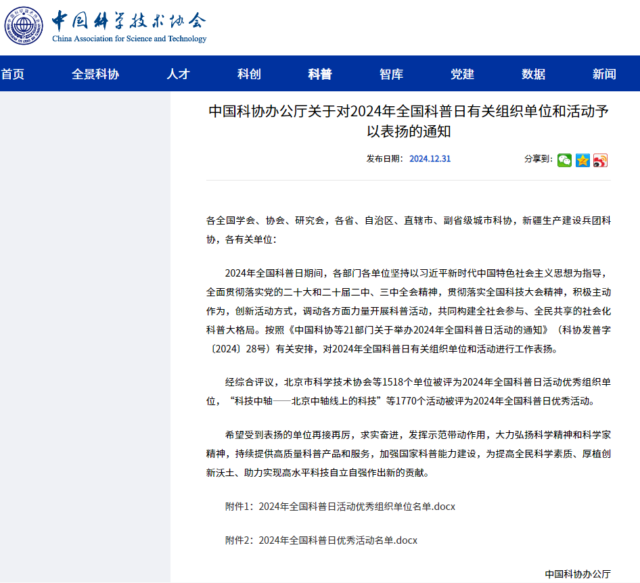640x583 pixels.
Task: Select 数据 navigation item
Action: 533,74
